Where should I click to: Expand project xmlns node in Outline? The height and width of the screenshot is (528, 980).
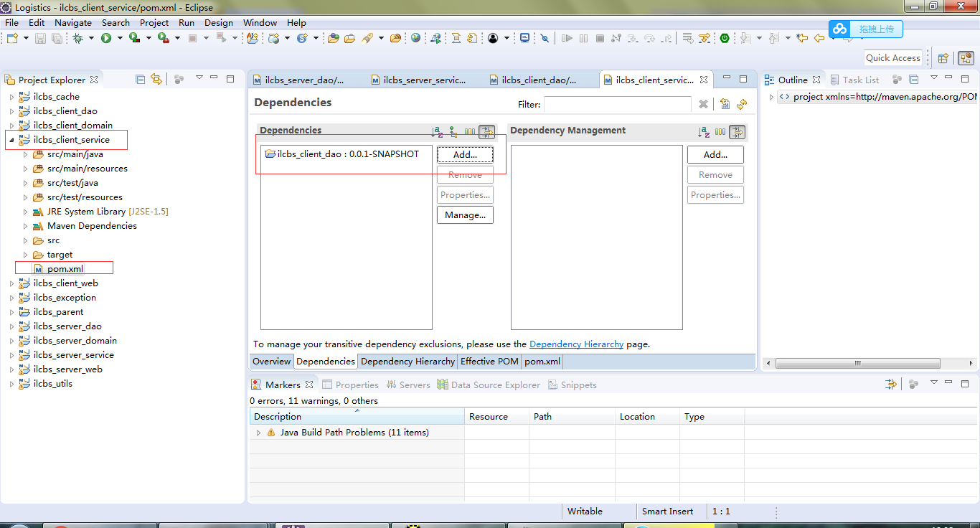771,97
